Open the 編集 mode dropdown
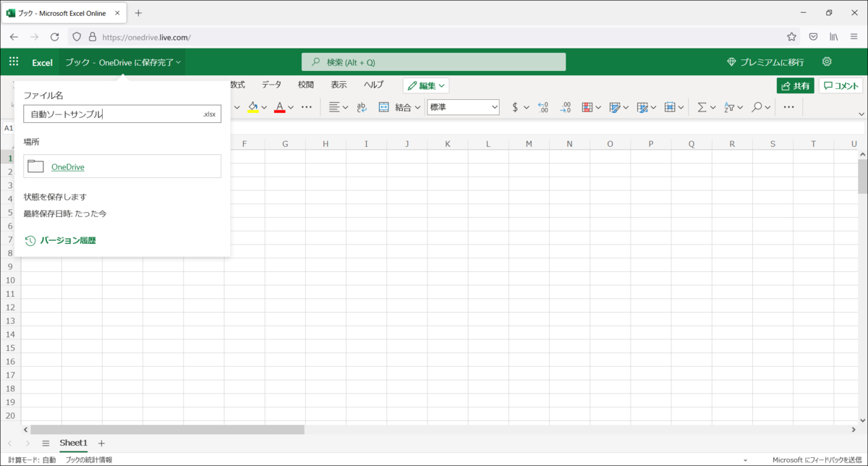 (426, 85)
